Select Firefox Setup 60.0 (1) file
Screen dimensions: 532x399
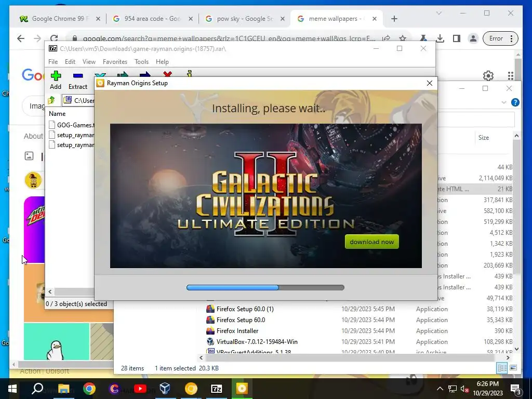pos(245,309)
